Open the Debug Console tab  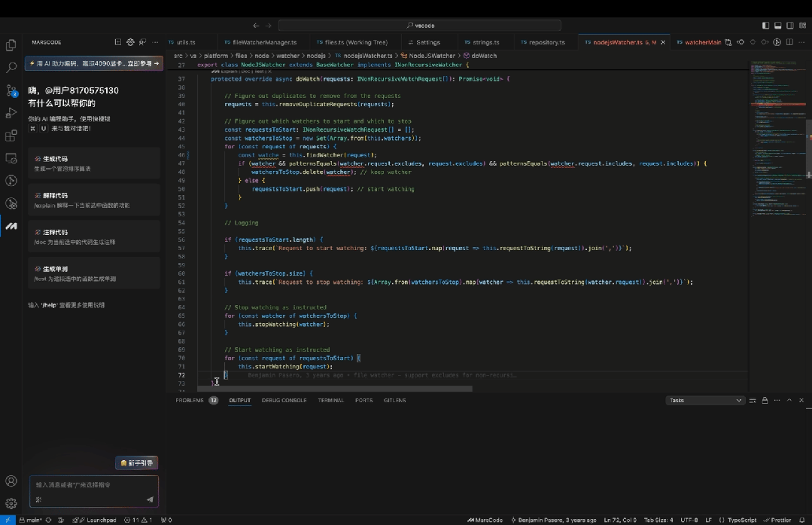(x=284, y=400)
